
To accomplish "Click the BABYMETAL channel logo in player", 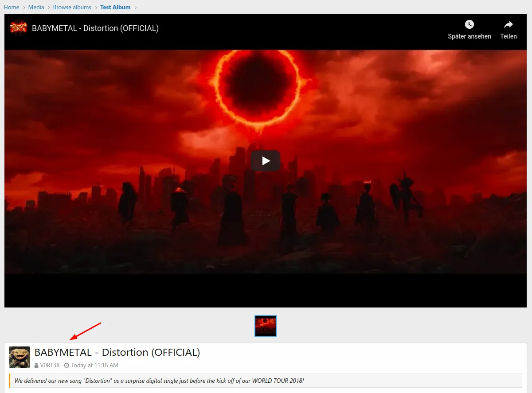I will coord(19,28).
